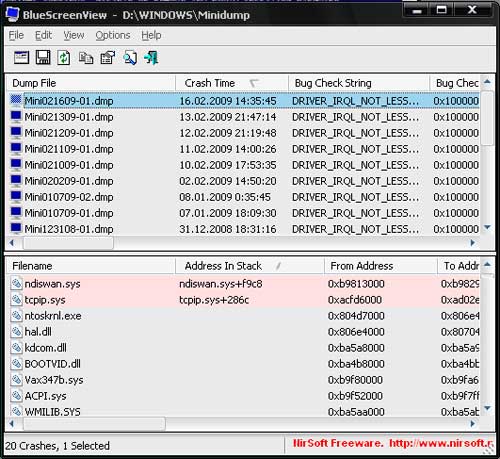
Task: Click the icon beside Mini021309-01.dmp
Action: [x=16, y=116]
